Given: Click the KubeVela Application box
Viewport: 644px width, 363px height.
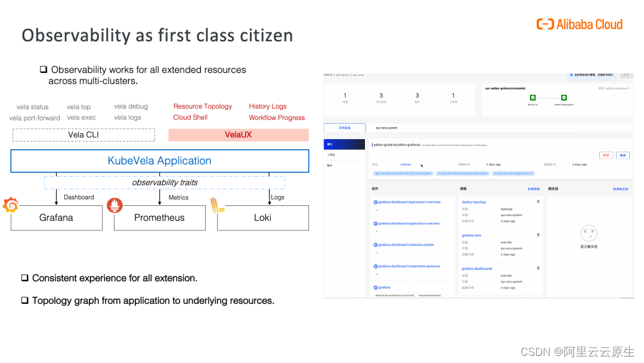Looking at the screenshot, I should pos(160,161).
